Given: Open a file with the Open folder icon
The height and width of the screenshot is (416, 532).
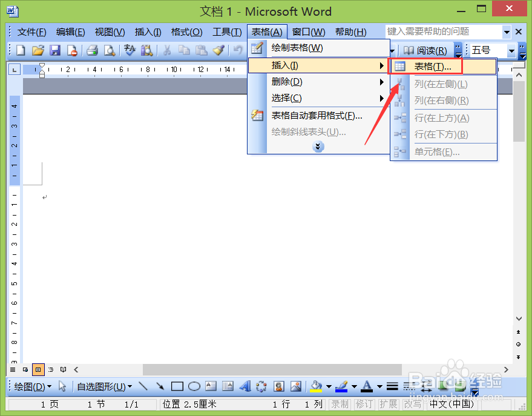Looking at the screenshot, I should 38,50.
